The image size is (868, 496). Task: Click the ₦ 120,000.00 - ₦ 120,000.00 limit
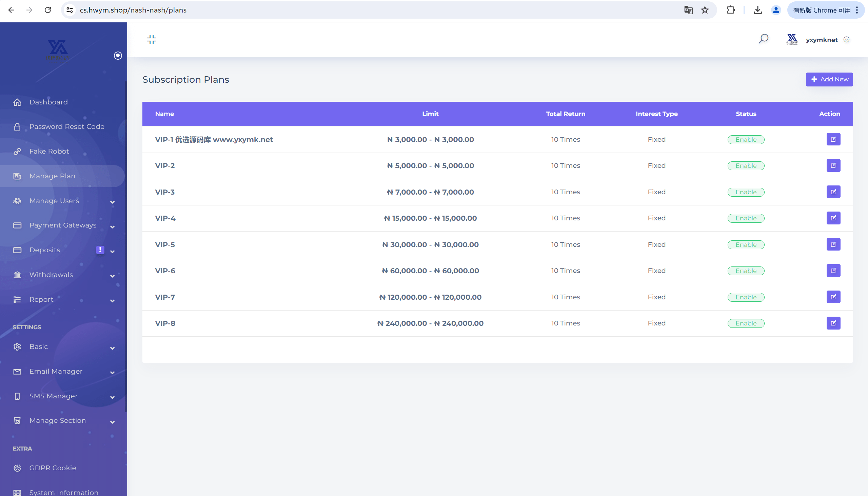(430, 297)
